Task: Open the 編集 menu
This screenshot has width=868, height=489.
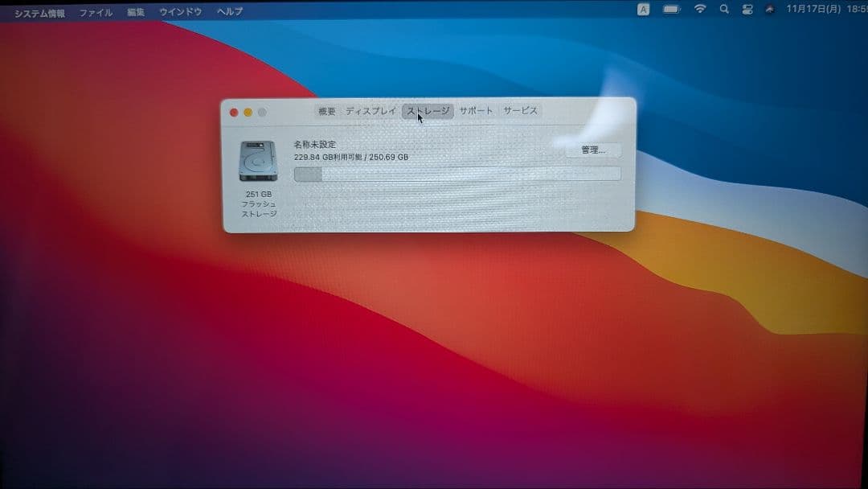Action: click(x=135, y=12)
